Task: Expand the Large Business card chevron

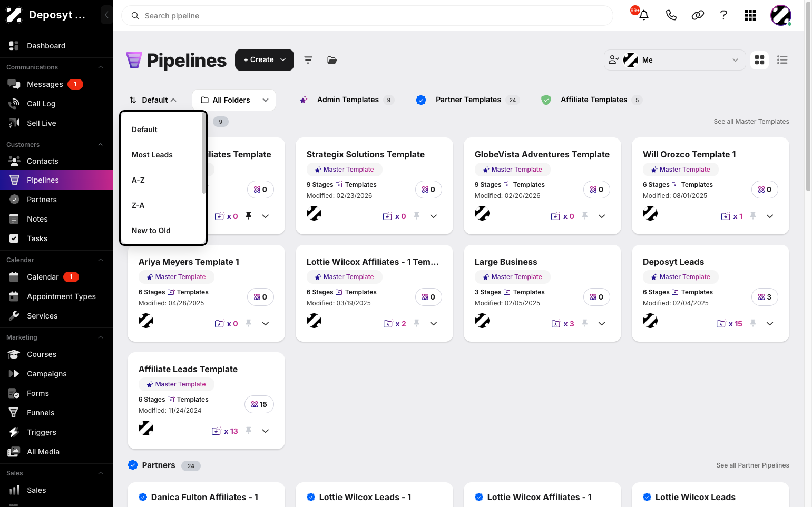Action: (602, 324)
